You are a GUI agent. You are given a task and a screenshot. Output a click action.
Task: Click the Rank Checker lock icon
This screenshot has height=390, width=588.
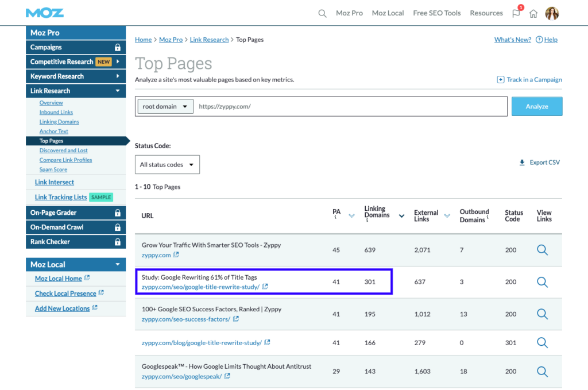117,242
